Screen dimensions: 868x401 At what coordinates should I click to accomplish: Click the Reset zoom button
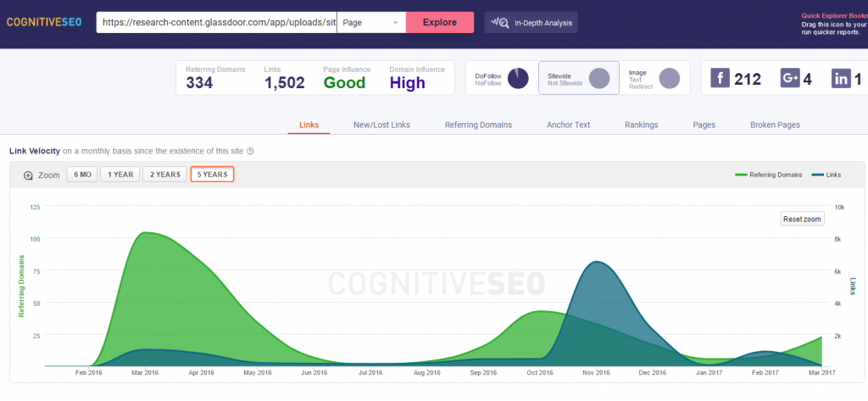pos(802,219)
